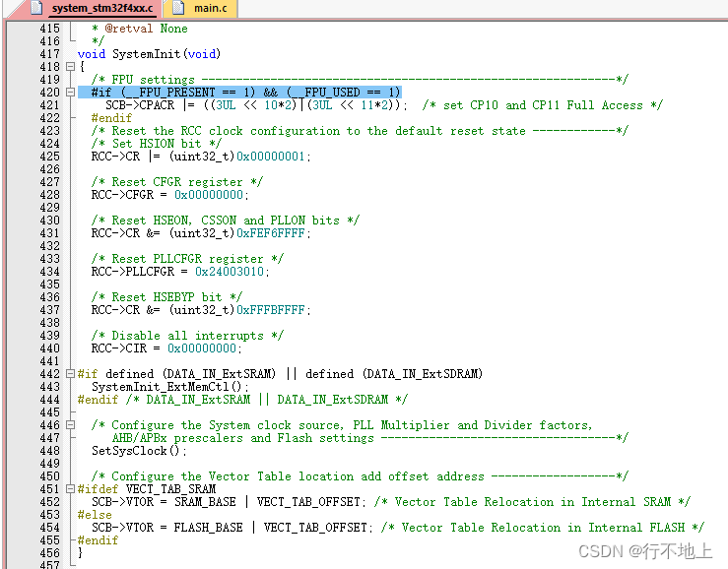Click the 'Reset HSEBYP bit' comment
728x569 pixels.
point(166,297)
